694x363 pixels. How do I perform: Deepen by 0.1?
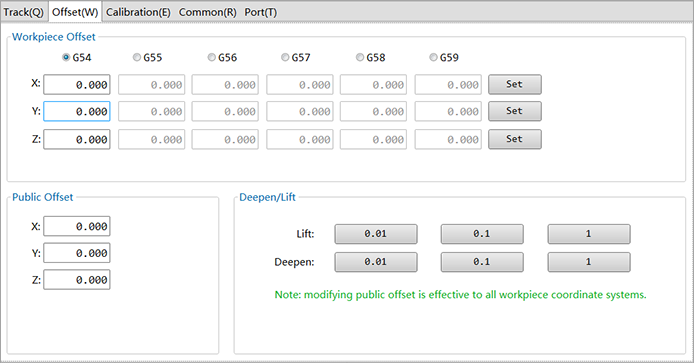(482, 262)
